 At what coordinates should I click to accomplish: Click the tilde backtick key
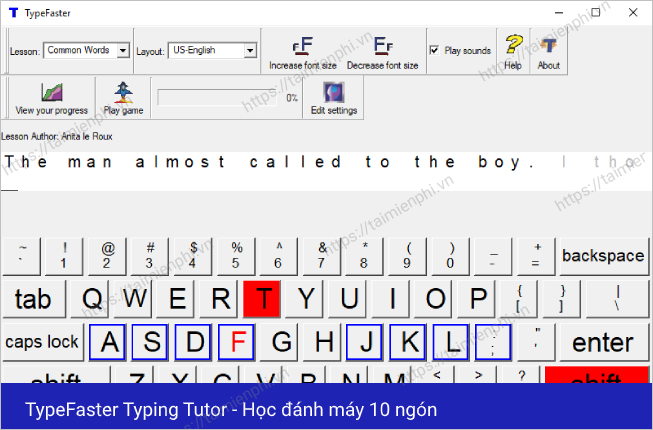pyautogui.click(x=21, y=256)
